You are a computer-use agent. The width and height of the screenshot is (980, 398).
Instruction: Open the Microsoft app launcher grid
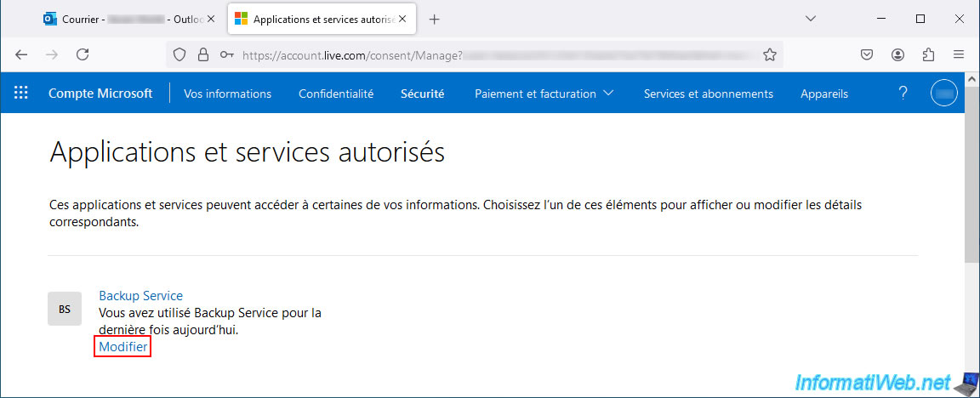point(21,93)
